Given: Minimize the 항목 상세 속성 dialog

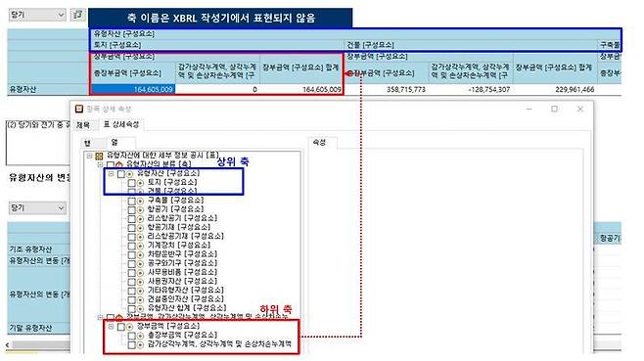Looking at the screenshot, I should click(529, 109).
